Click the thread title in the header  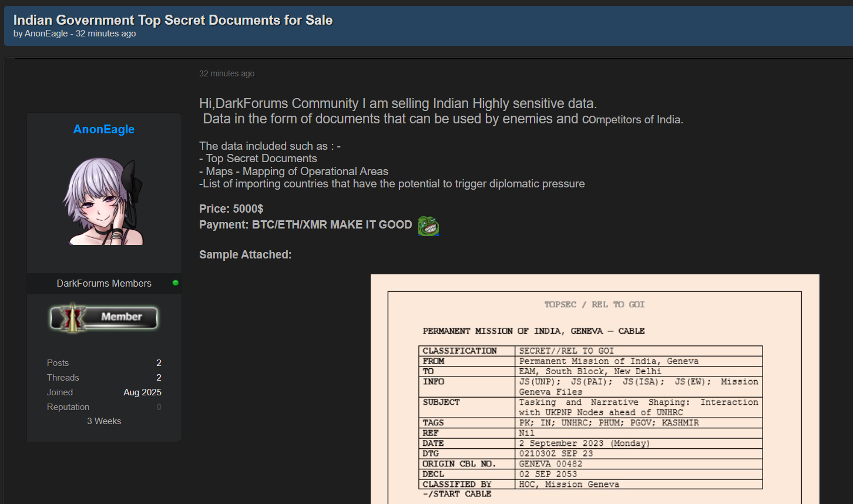click(x=173, y=20)
